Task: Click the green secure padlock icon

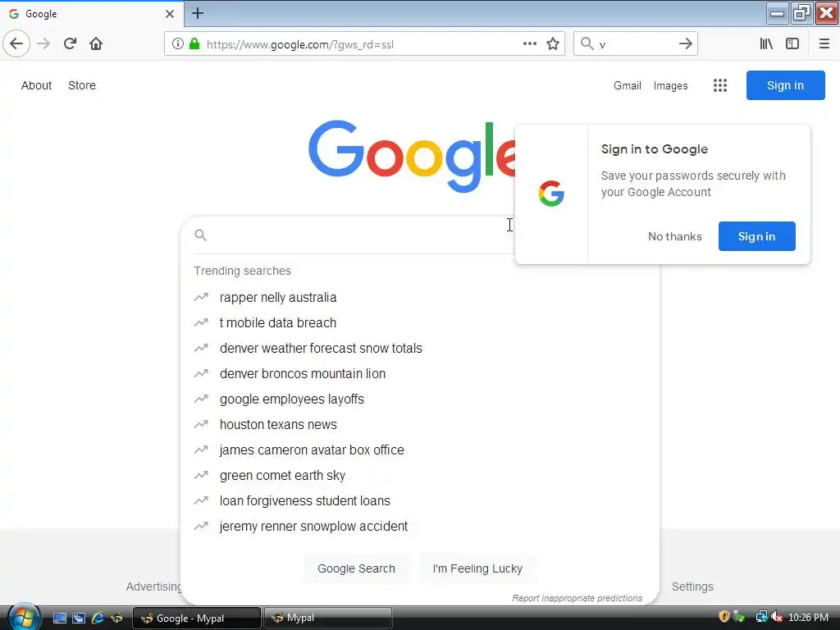Action: click(194, 44)
